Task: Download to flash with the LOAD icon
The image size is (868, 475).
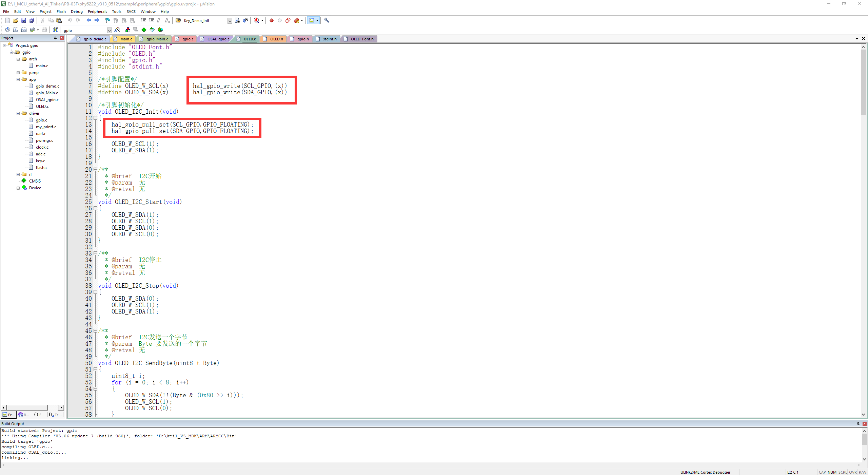Action: click(x=55, y=30)
